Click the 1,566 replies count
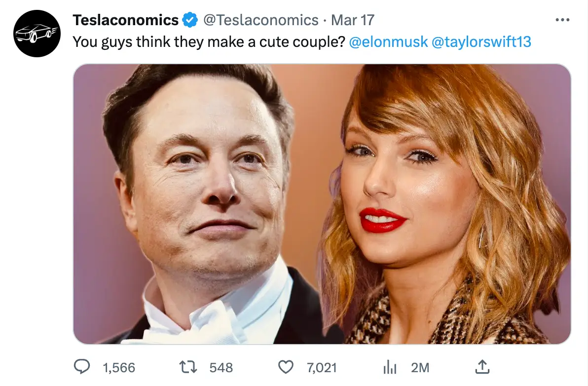 (119, 367)
